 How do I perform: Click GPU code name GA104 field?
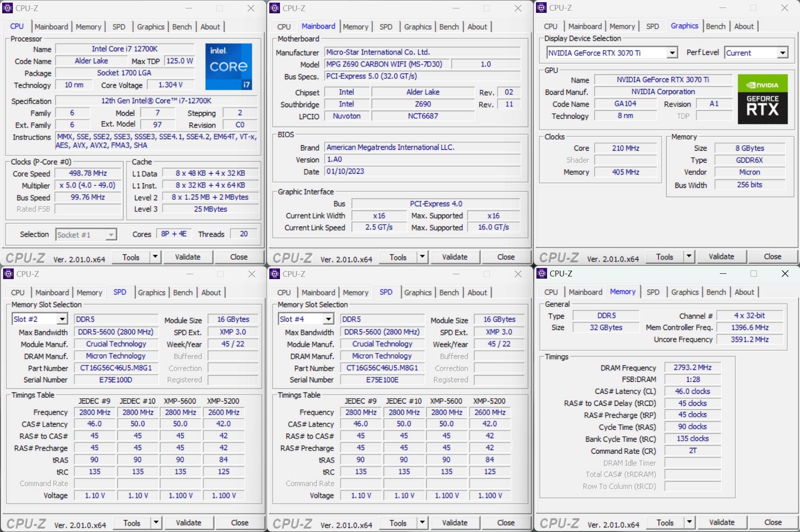tap(625, 104)
